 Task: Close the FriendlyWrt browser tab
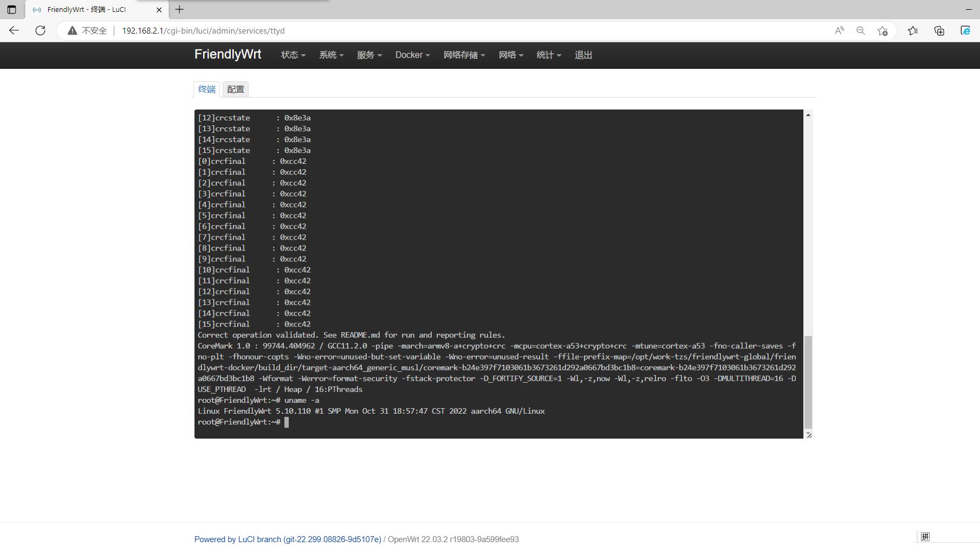coord(159,9)
